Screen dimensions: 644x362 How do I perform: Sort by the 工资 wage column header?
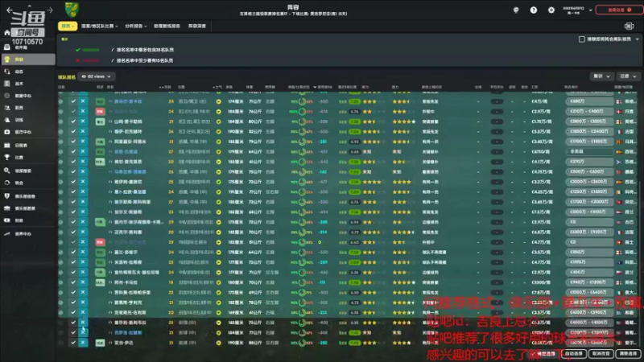(x=535, y=87)
